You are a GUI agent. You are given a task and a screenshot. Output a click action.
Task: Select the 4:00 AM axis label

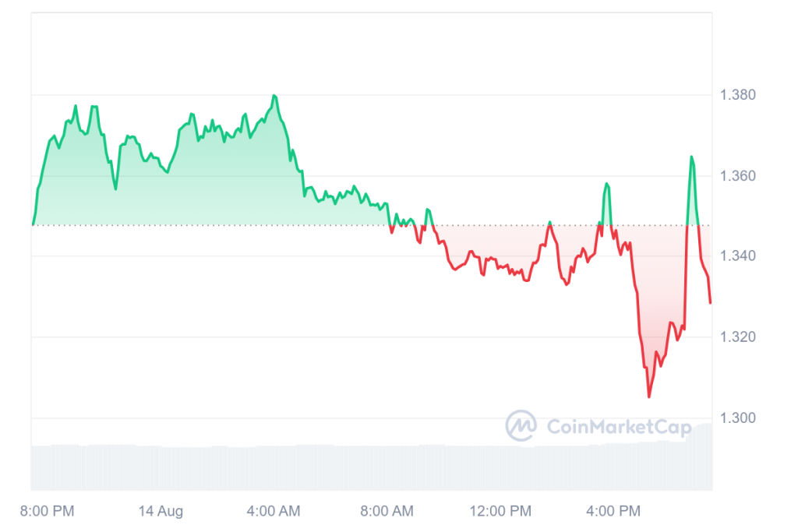(274, 512)
